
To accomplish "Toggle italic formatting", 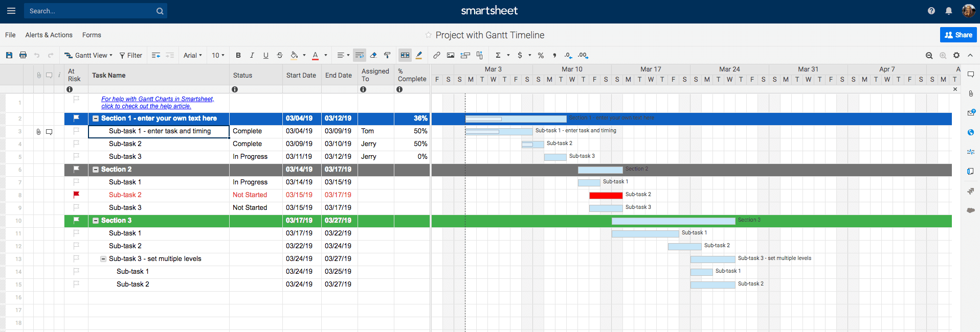I will 252,55.
